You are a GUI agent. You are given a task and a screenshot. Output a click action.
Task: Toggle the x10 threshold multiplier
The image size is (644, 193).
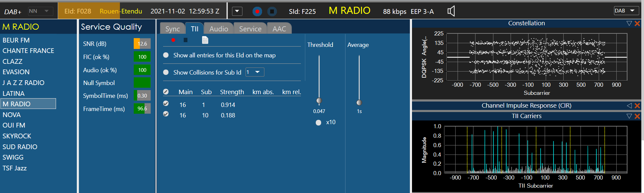click(318, 122)
